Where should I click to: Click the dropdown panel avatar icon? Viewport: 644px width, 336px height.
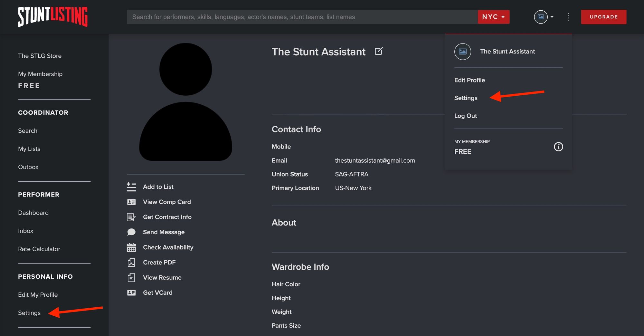tap(463, 52)
